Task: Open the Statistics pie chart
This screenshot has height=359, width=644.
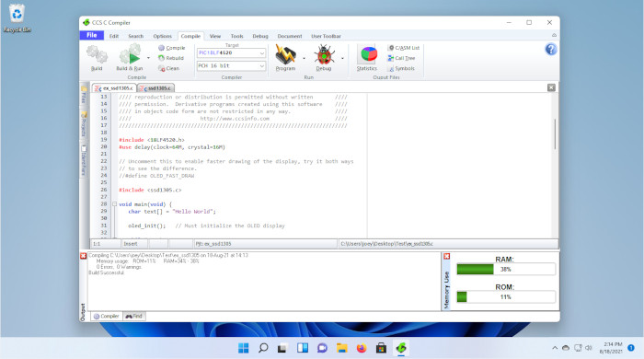Action: (368, 54)
